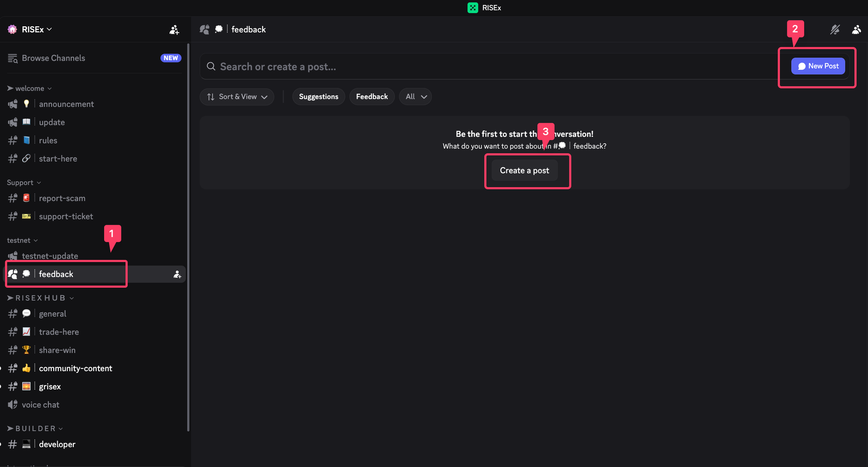Go to the support-ticket channel

(66, 216)
